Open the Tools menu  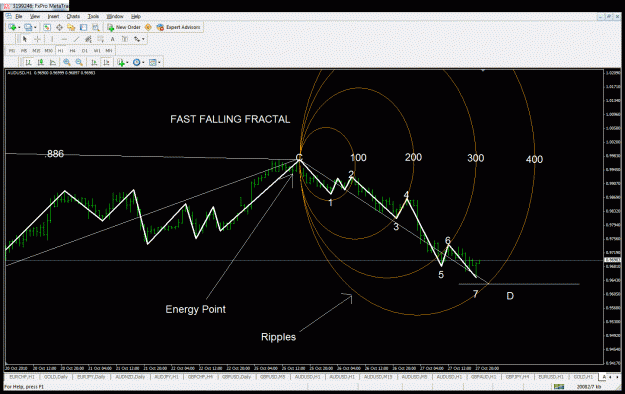tap(93, 16)
